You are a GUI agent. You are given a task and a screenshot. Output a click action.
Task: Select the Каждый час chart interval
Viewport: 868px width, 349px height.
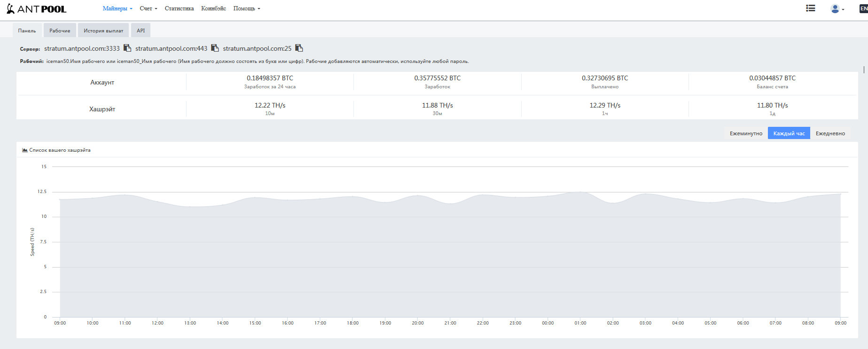coord(789,133)
